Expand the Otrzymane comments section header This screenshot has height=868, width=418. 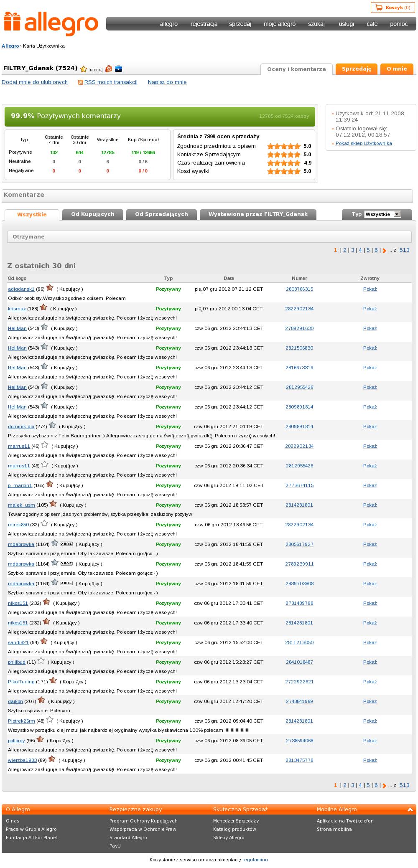[209, 237]
